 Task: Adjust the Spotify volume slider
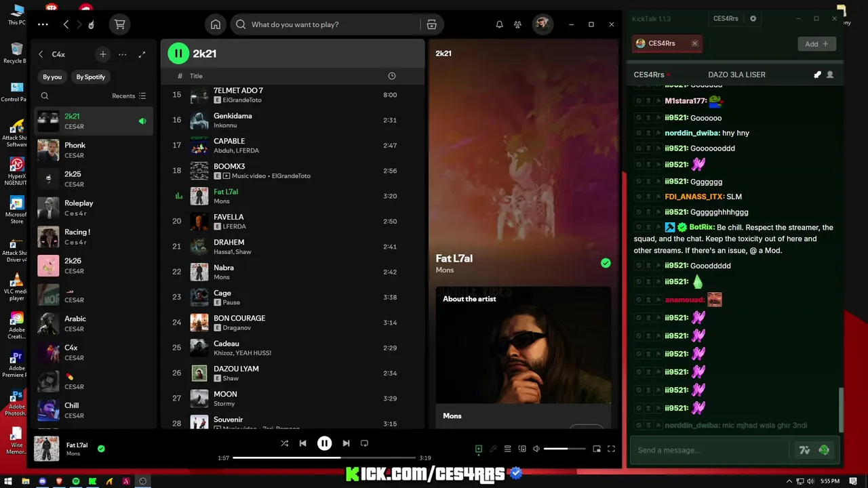coord(564,449)
